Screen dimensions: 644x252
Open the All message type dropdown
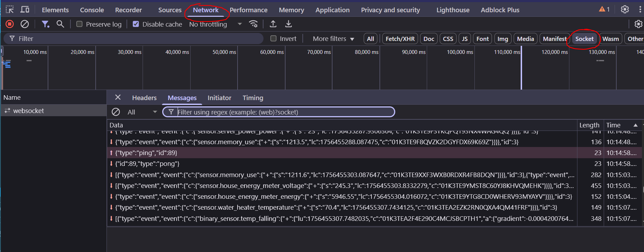click(142, 112)
